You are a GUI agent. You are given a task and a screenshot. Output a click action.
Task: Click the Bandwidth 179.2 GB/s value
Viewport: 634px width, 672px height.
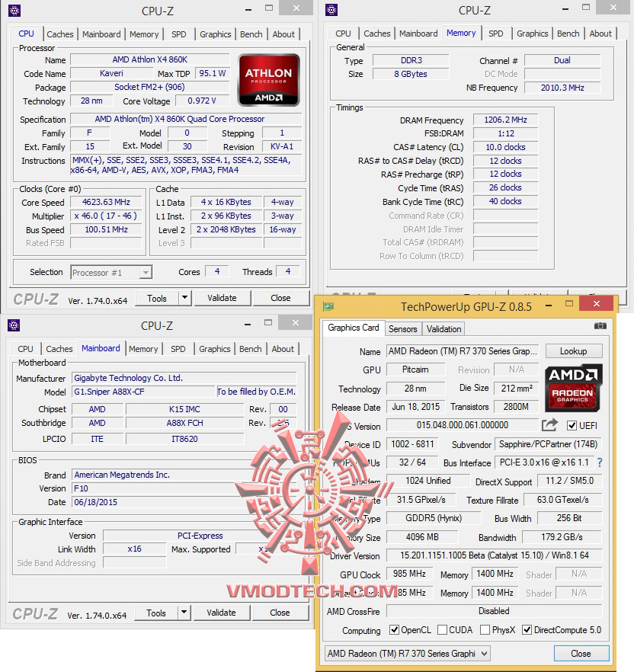click(x=562, y=537)
